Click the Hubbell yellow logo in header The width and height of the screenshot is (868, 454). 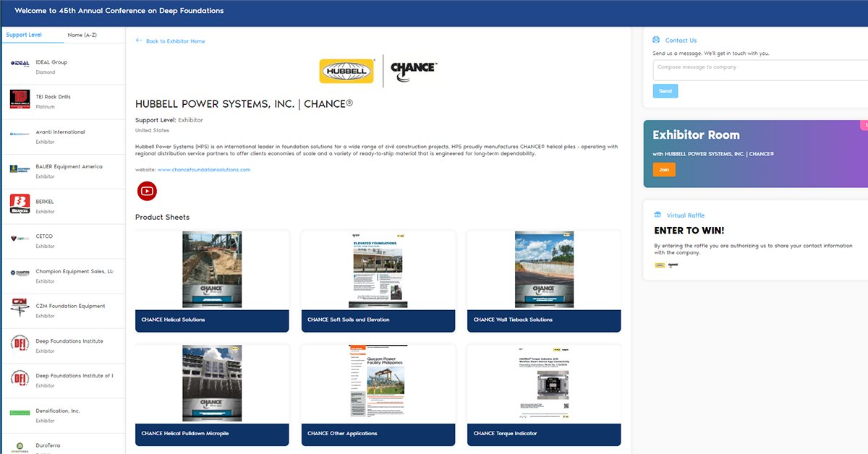346,71
